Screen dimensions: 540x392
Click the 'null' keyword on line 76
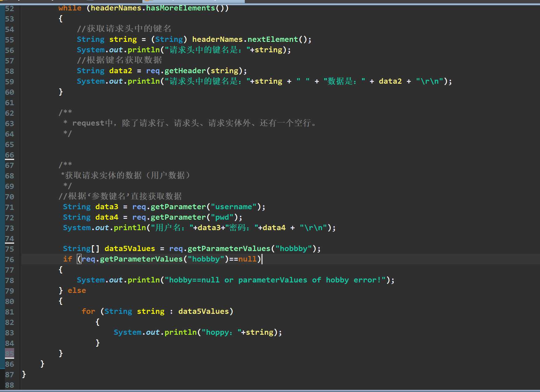pyautogui.click(x=248, y=259)
